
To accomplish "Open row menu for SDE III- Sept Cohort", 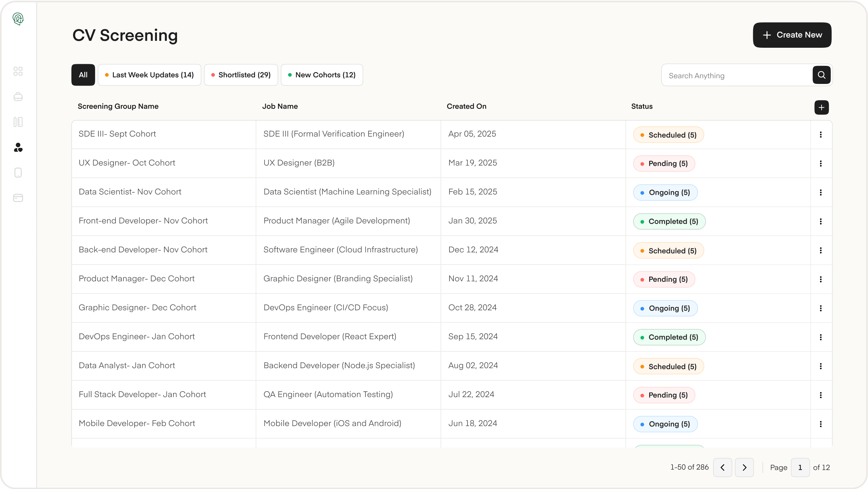I will coord(821,135).
